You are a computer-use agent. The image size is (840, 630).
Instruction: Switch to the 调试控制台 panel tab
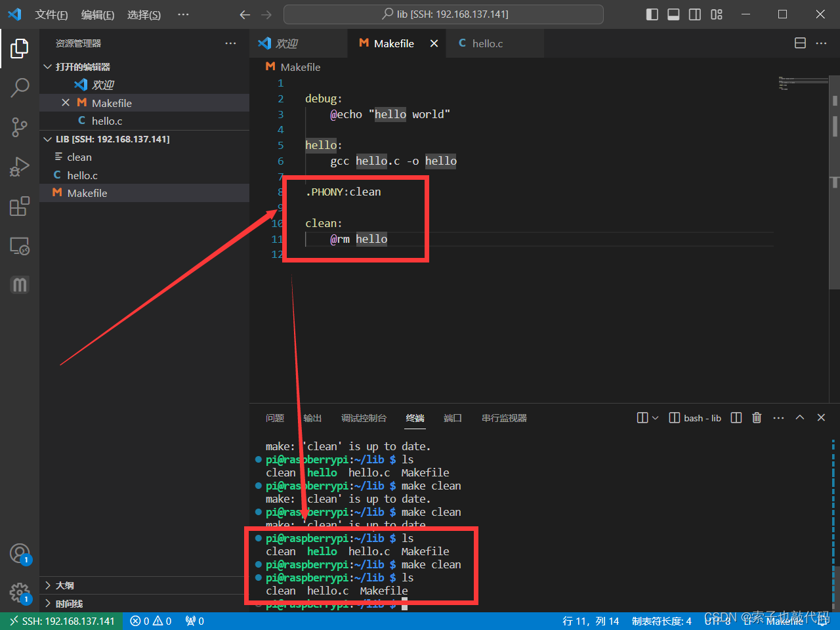click(364, 418)
